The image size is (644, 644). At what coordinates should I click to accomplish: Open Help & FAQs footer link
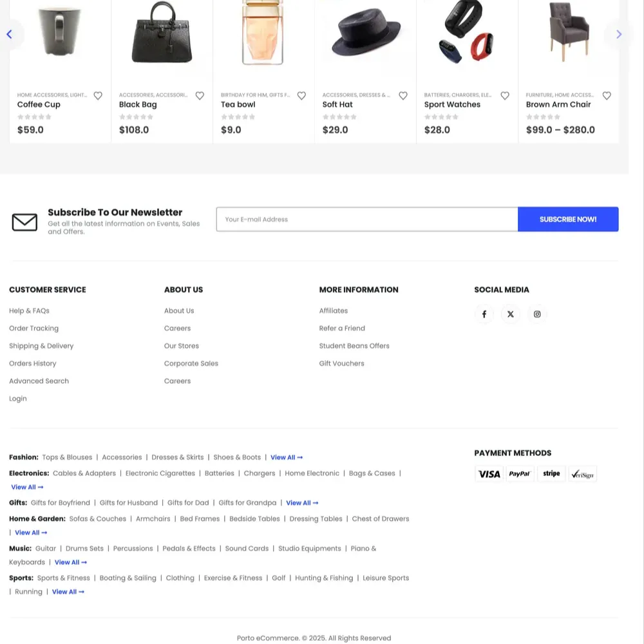(x=29, y=311)
